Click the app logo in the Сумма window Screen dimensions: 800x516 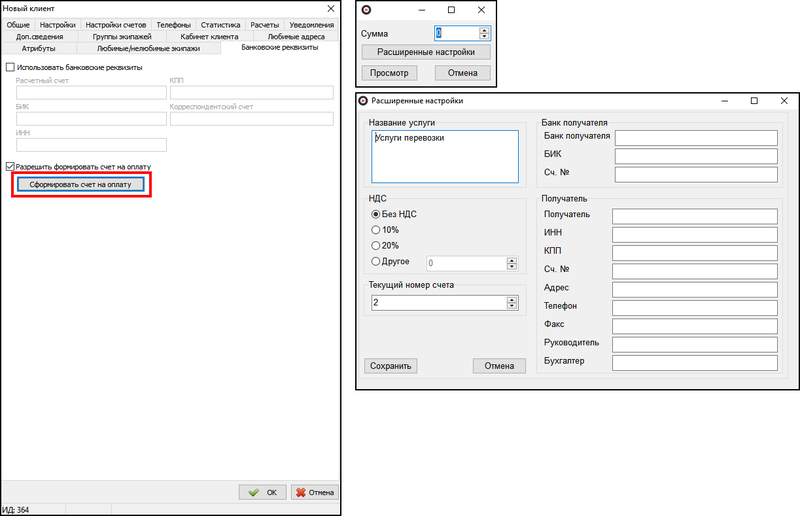point(366,10)
